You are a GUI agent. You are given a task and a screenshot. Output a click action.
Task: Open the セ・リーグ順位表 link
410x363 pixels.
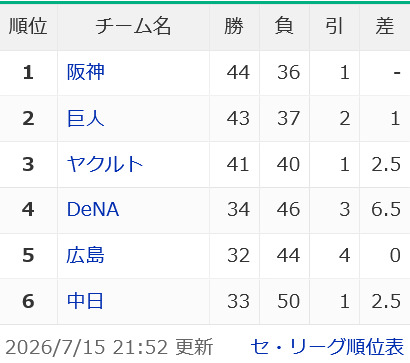pos(327,347)
